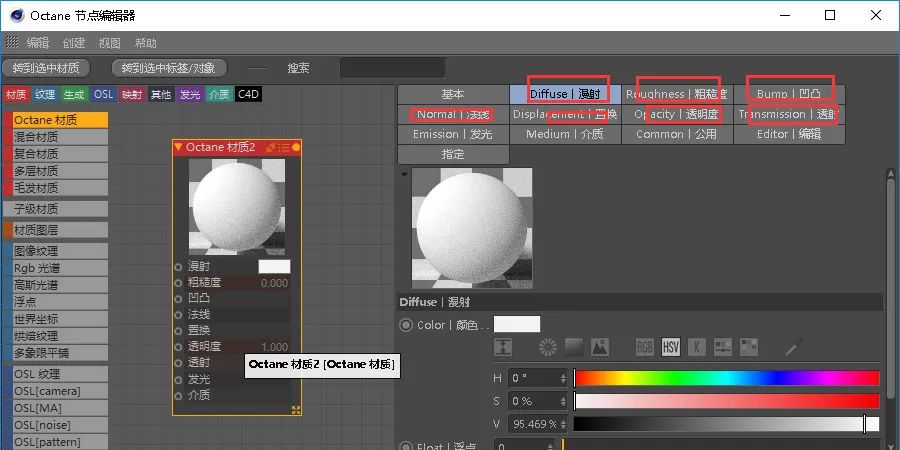The width and height of the screenshot is (900, 450).
Task: Select the Color radio button
Action: click(x=406, y=325)
